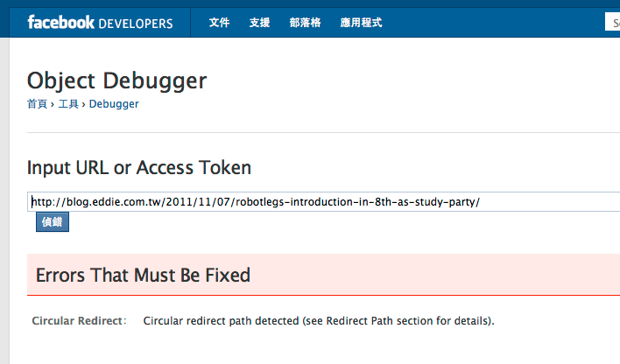Go to 首頁 in the breadcrumb
The image size is (620, 364).
37,104
